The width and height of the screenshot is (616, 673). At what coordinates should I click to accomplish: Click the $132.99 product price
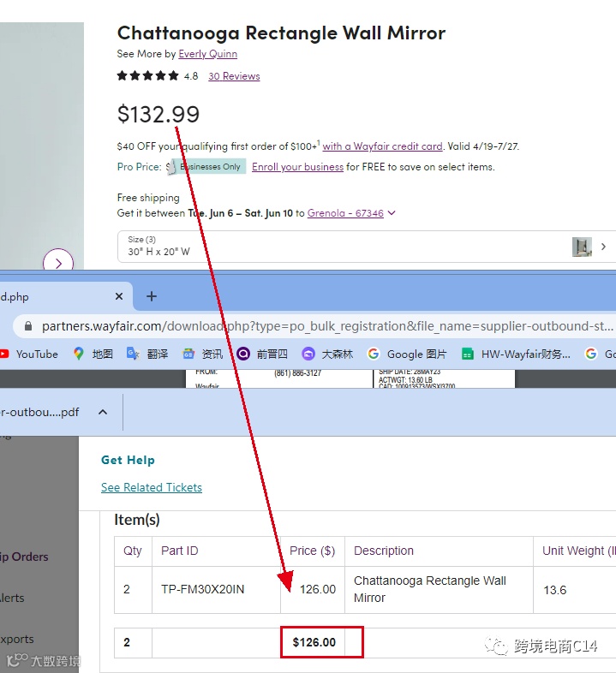(158, 114)
